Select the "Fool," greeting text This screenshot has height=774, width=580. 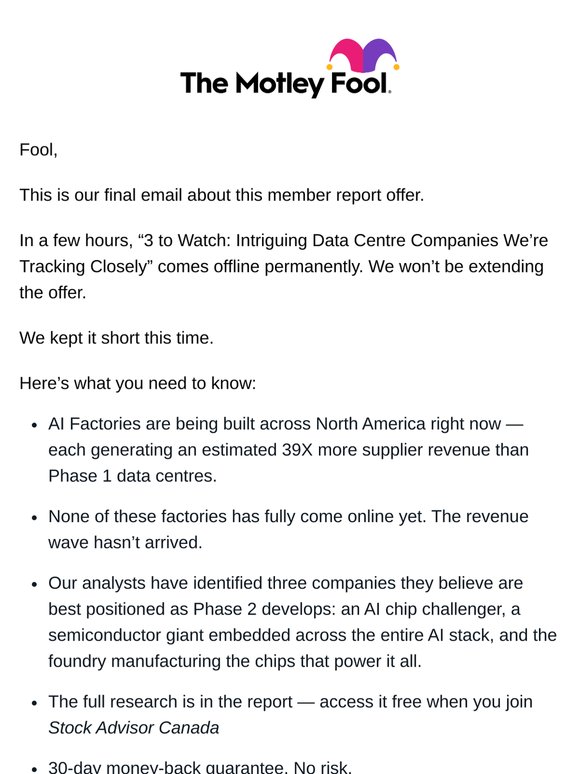pos(39,150)
